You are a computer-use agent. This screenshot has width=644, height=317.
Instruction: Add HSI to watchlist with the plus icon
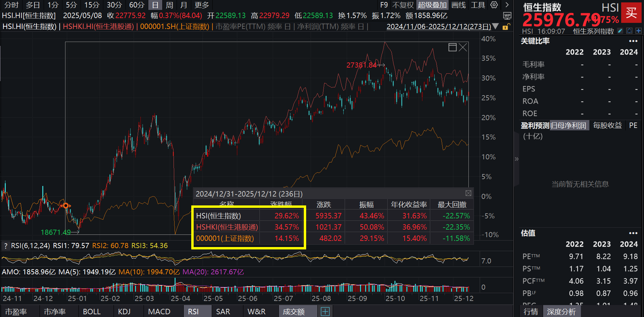click(639, 30)
